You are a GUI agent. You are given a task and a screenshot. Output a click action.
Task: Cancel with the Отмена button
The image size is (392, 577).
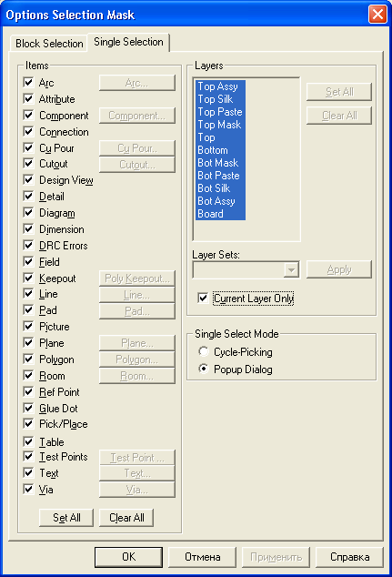202,557
